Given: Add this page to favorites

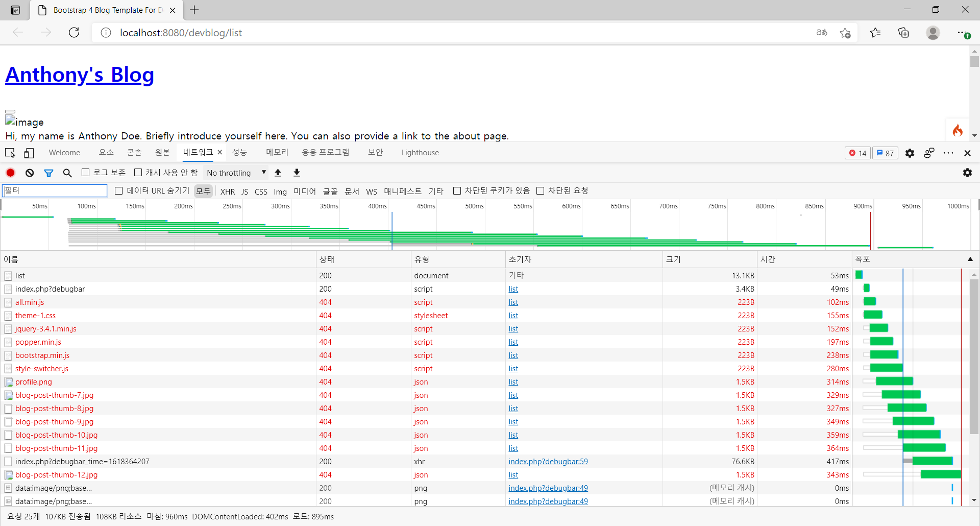Looking at the screenshot, I should (845, 33).
